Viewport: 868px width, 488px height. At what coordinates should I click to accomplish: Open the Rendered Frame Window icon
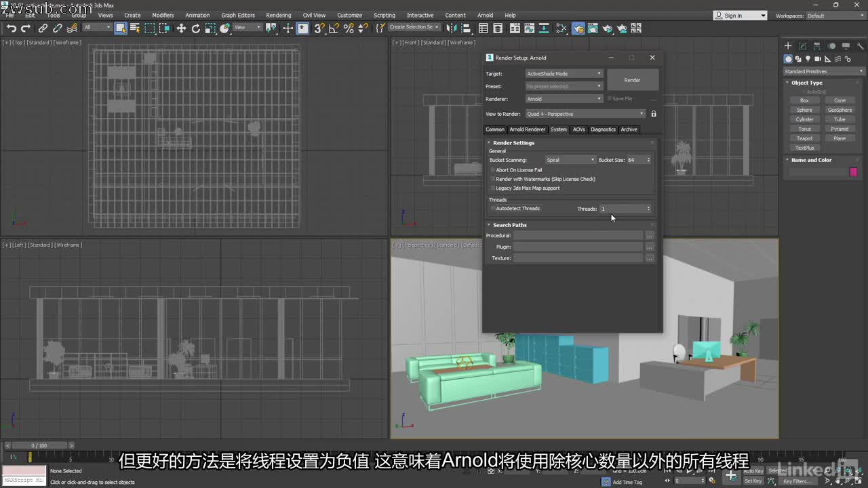(592, 28)
